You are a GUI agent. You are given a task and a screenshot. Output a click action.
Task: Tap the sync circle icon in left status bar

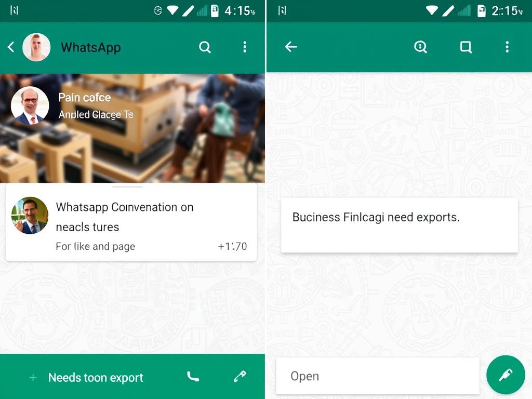[x=158, y=11]
